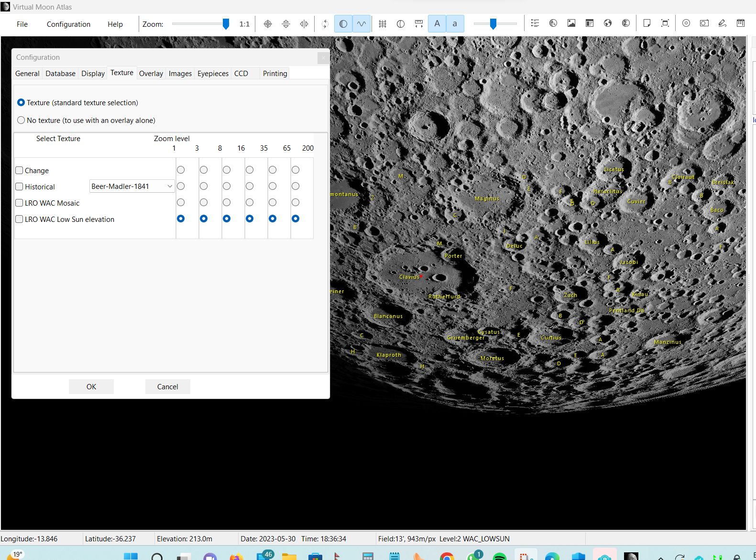Viewport: 756px width, 560px height.
Task: Check LRO WAC Low Sun elevation checkbox
Action: pyautogui.click(x=20, y=219)
